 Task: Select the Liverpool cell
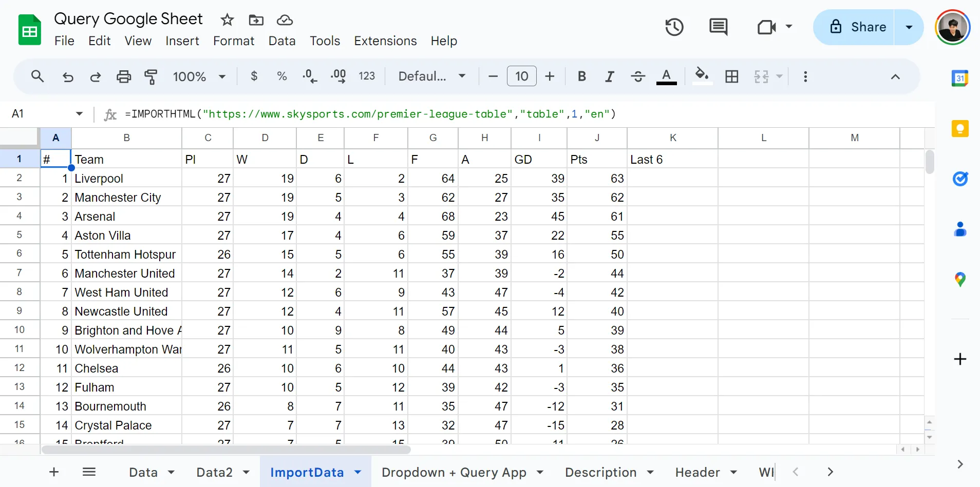coord(126,179)
